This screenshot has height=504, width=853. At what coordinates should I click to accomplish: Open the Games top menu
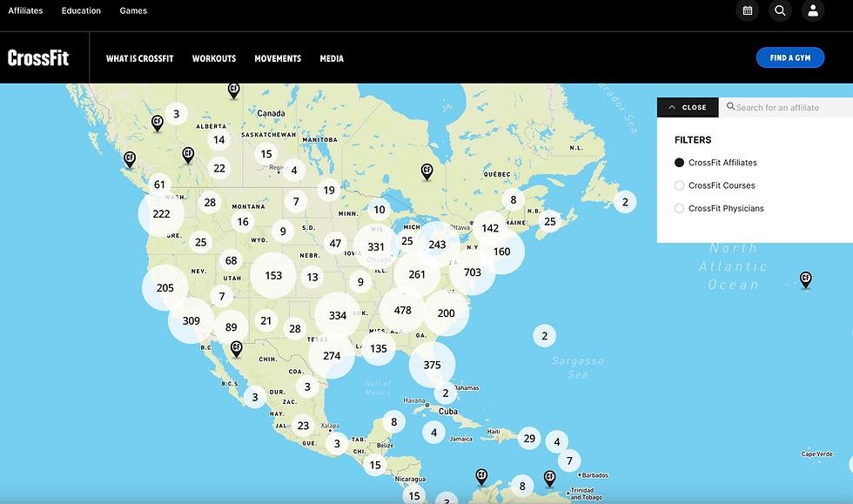click(133, 10)
